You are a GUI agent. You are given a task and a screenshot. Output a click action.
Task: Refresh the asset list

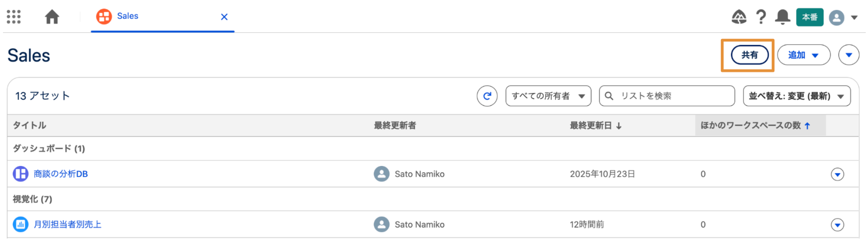[487, 96]
